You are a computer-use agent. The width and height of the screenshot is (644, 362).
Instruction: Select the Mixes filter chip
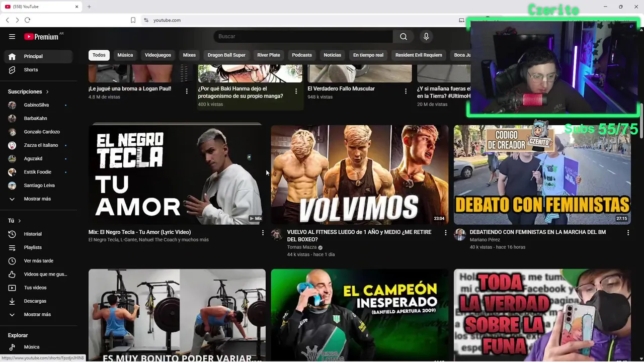click(189, 55)
